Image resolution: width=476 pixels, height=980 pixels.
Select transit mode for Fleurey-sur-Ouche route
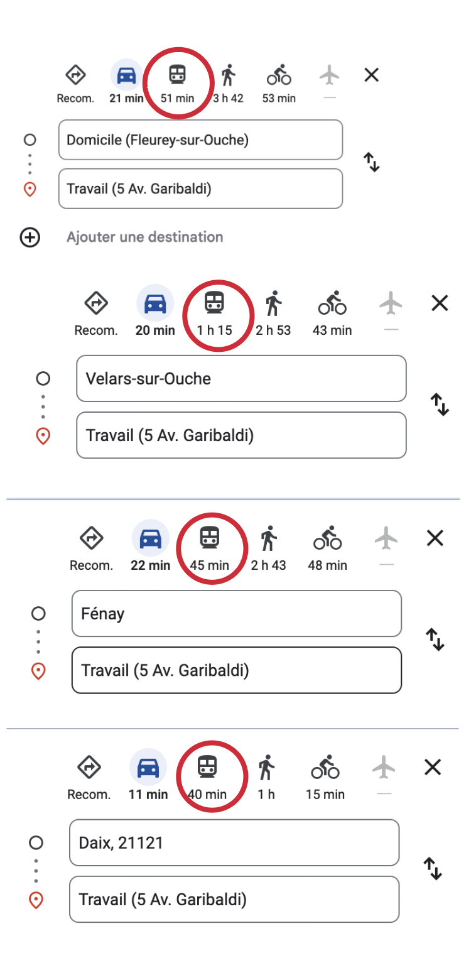click(178, 76)
